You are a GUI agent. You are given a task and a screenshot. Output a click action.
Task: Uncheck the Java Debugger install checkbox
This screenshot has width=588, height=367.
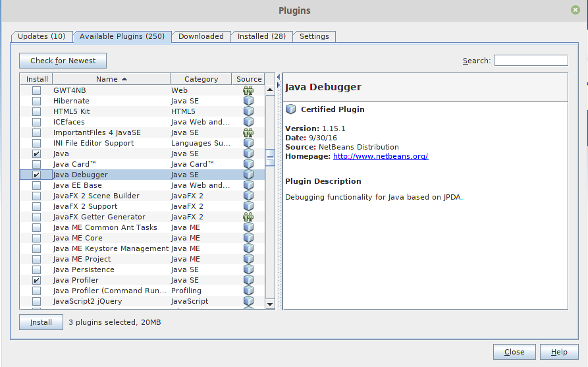click(x=36, y=175)
